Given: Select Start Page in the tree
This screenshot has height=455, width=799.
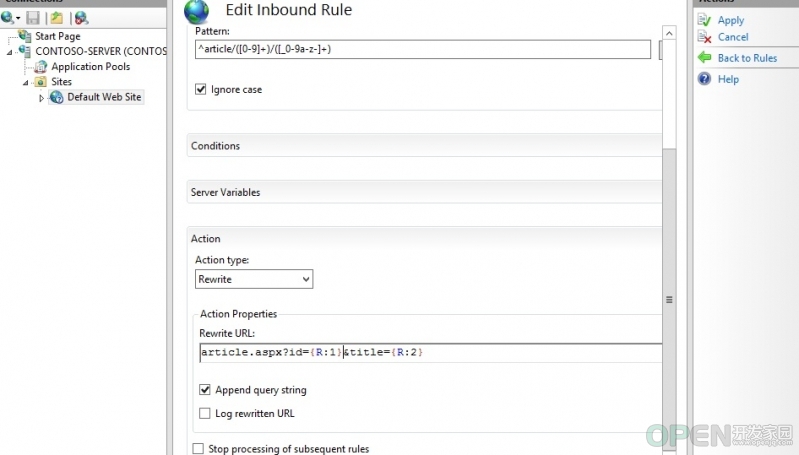Looking at the screenshot, I should click(58, 36).
